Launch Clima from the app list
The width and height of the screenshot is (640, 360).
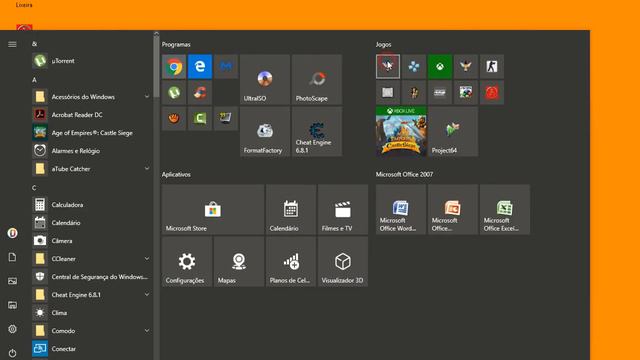[91, 313]
